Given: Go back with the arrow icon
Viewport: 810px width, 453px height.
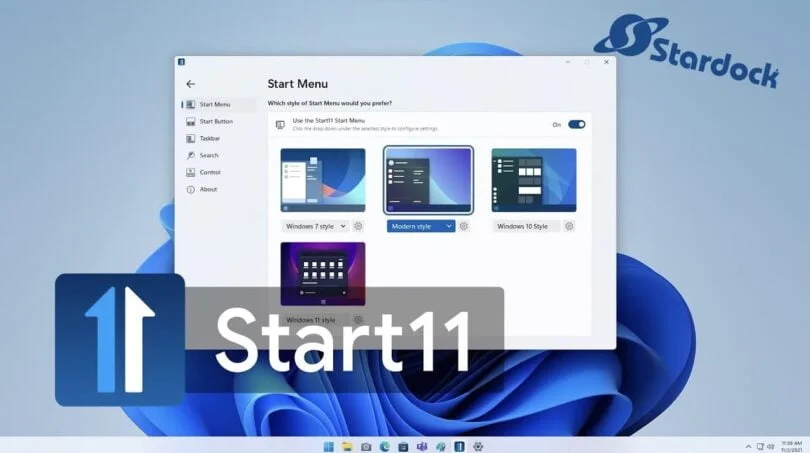Looking at the screenshot, I should pos(191,84).
